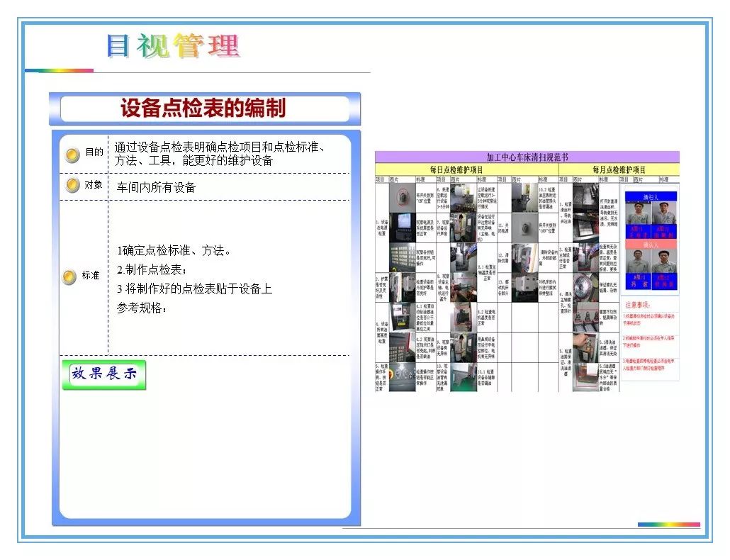Select the 设备点检表的编制 title banner
This screenshot has height=560, width=730.
pos(204,109)
